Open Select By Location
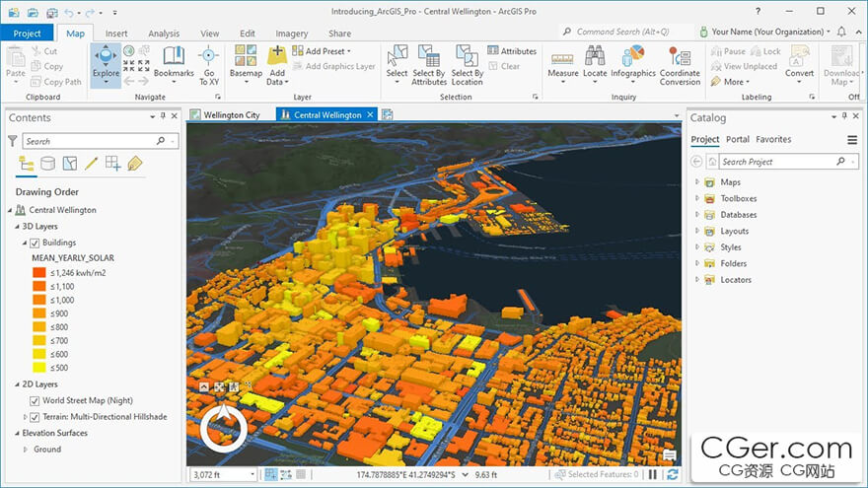This screenshot has width=868, height=488. pyautogui.click(x=468, y=65)
